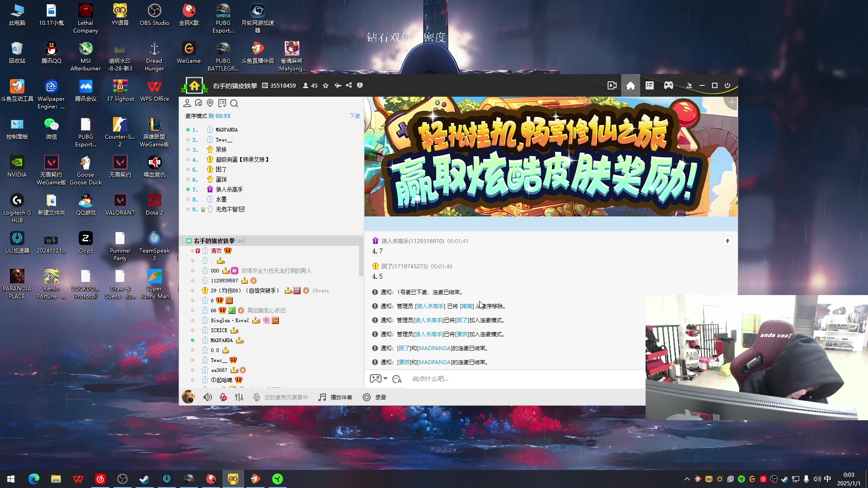The width and height of the screenshot is (868, 488).
Task: Click the chat bubble icon above mic queue
Action: pos(198,103)
